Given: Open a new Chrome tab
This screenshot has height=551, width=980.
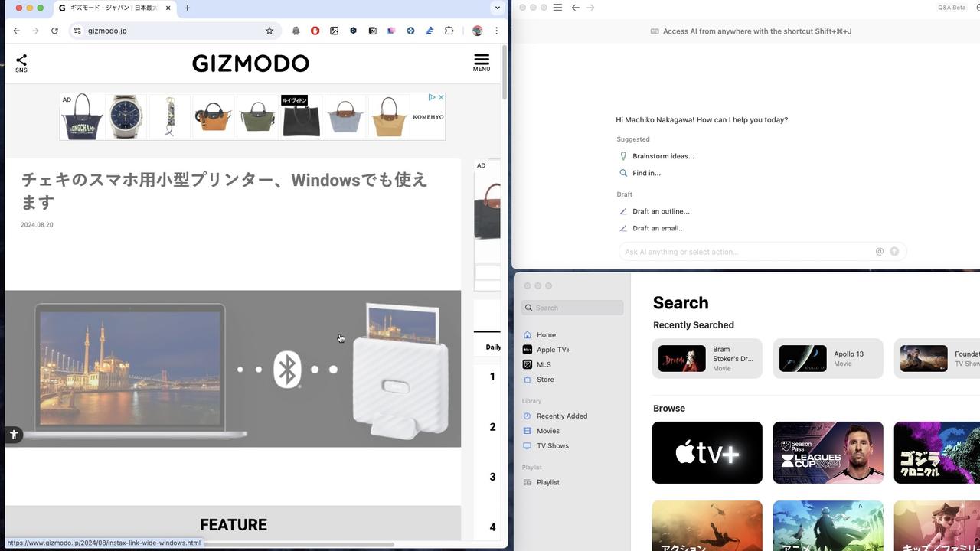Looking at the screenshot, I should pos(187,8).
